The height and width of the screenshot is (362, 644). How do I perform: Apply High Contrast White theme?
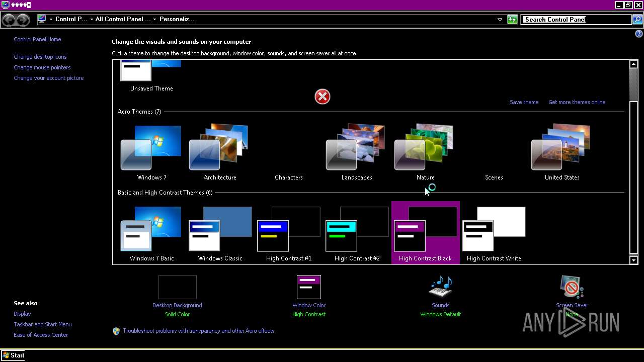point(494,233)
